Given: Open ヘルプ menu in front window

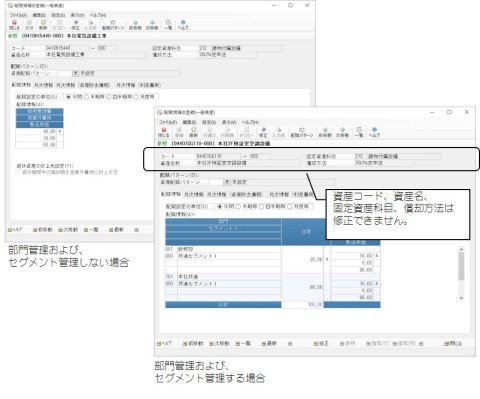Looking at the screenshot, I should (250, 122).
